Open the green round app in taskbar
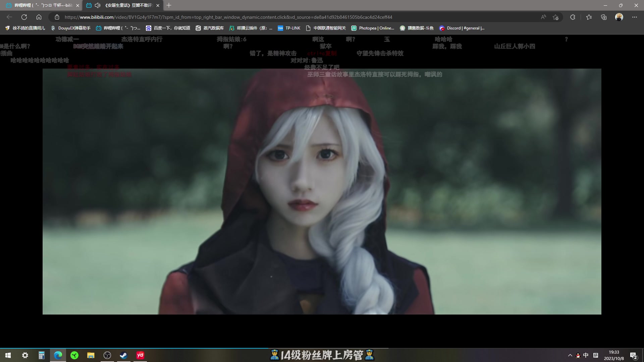This screenshot has width=644, height=362. click(74, 355)
